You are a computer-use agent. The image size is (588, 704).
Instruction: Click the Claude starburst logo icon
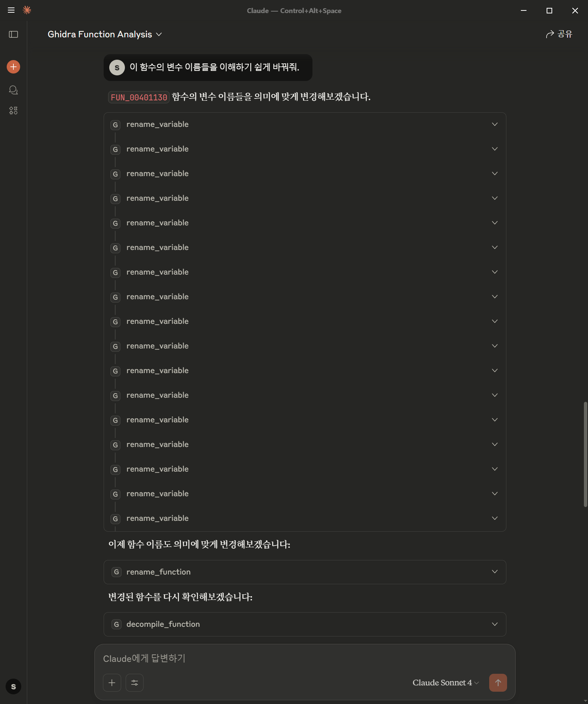(27, 10)
